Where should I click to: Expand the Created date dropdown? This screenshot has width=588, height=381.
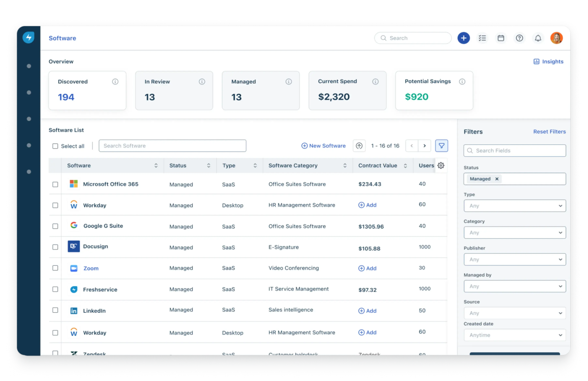(x=514, y=335)
